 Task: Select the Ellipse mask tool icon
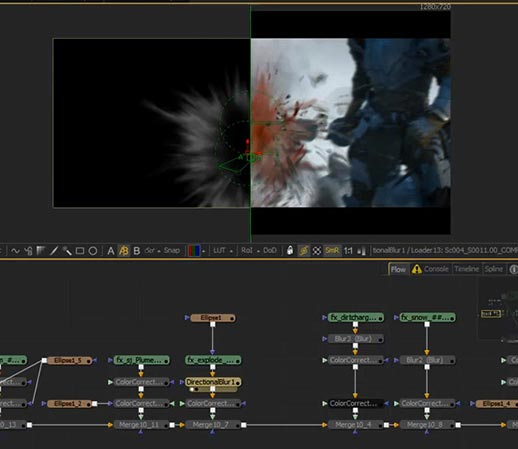pos(93,251)
